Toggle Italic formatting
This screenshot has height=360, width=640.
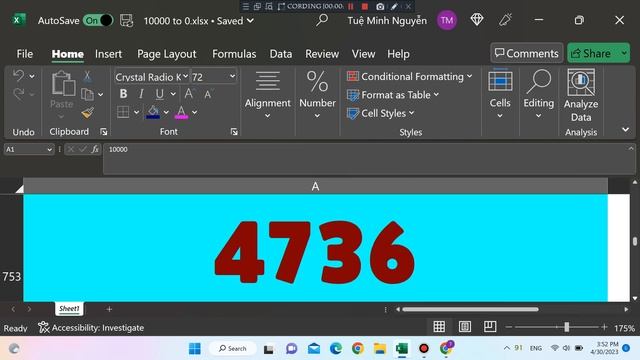point(141,94)
